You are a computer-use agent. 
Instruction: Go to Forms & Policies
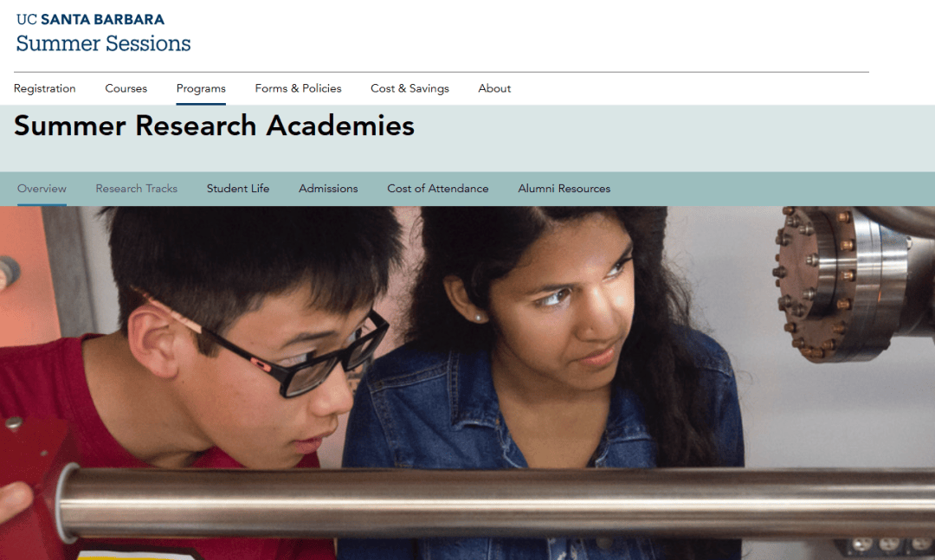click(298, 88)
